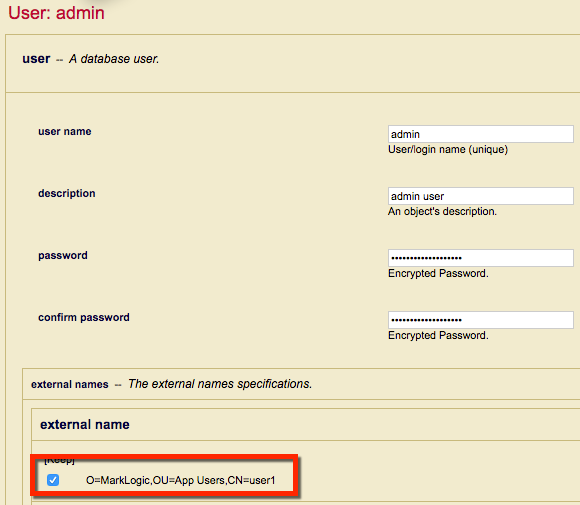Click the 'O=MarkLogic,OU=App Users,CN=user1' text
Screen dimensions: 580x505
[x=181, y=480]
